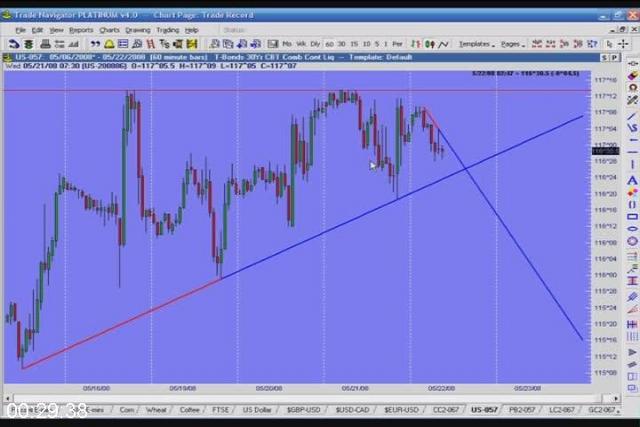Screen dimensions: 640x427
Task: Select the circle drawing tool
Action: pos(632,241)
